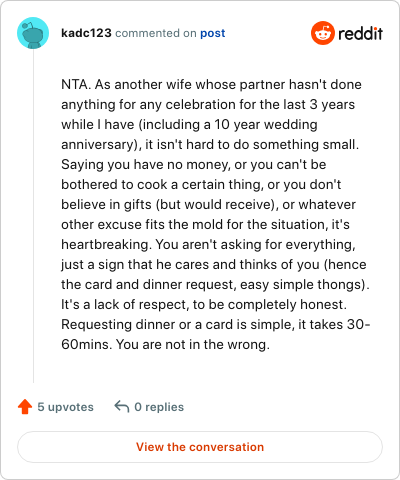Click the reply arrow icon
The width and height of the screenshot is (400, 480).
point(122,407)
